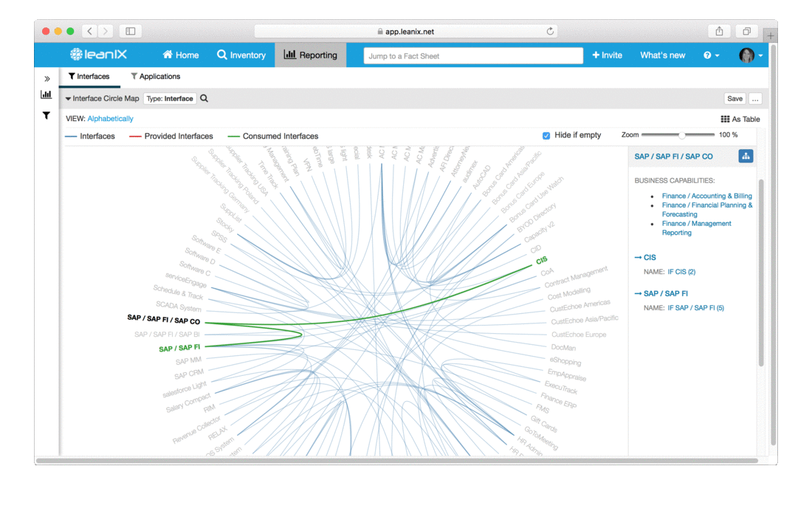
Task: Open the filter icon in the left sidebar
Action: pyautogui.click(x=46, y=116)
